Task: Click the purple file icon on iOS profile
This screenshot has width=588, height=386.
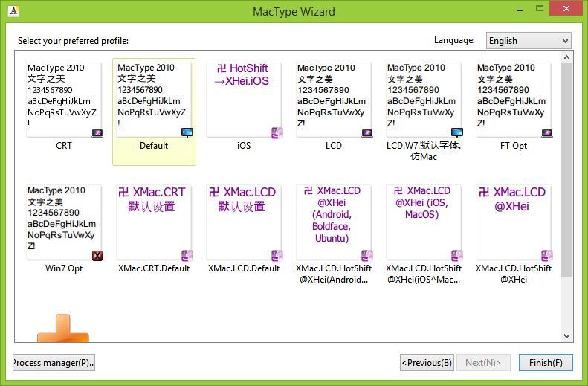Action: [277, 133]
